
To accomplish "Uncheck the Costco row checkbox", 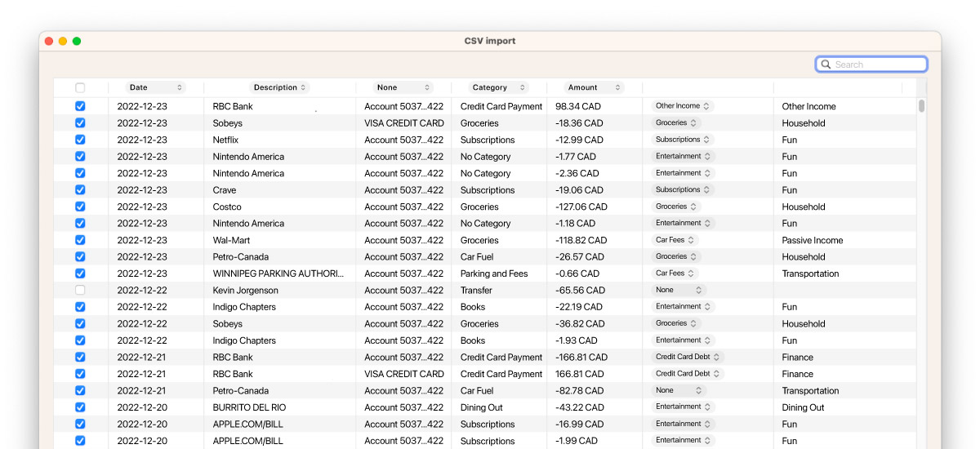I will coord(80,207).
